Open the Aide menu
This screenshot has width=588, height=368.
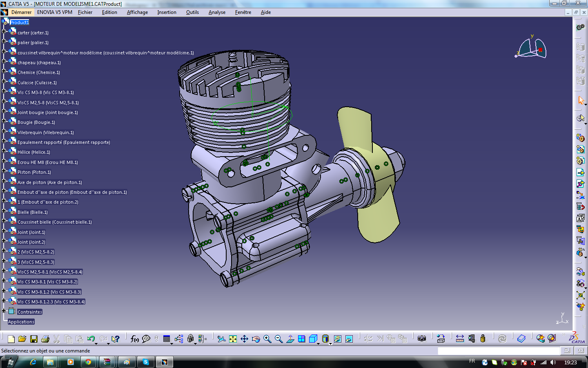click(266, 12)
